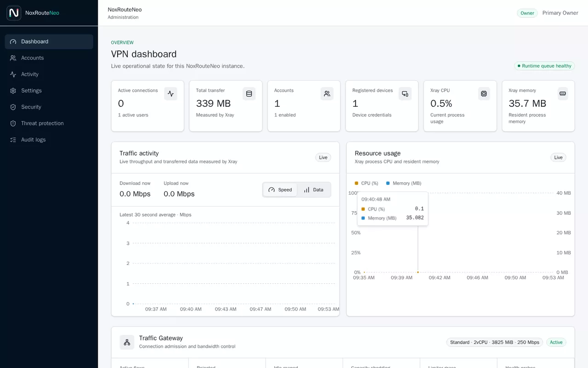
Task: Click the NoxRouteNeo logo icon
Action: pos(14,13)
